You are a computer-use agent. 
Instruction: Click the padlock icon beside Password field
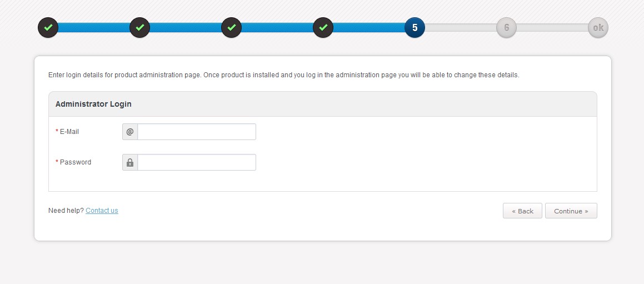130,162
